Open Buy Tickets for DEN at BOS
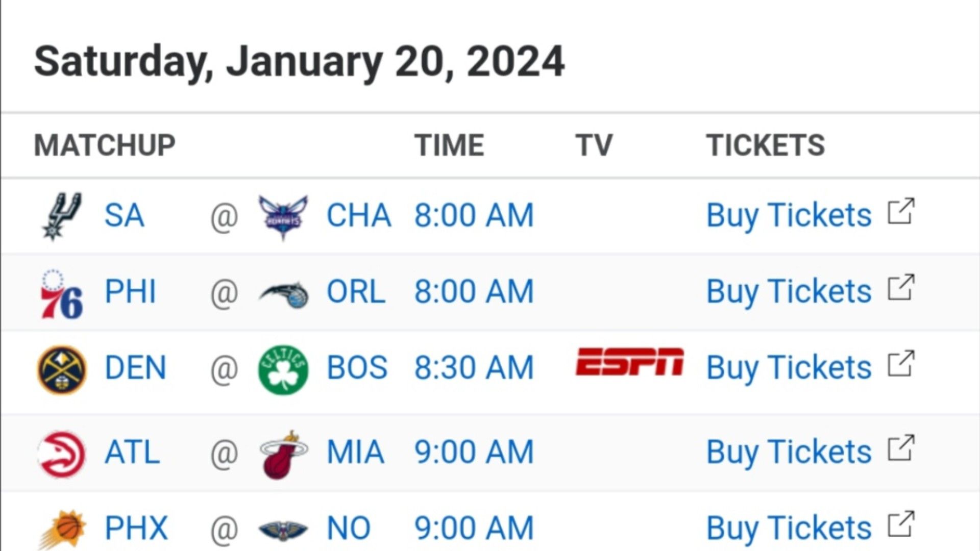 pyautogui.click(x=789, y=367)
